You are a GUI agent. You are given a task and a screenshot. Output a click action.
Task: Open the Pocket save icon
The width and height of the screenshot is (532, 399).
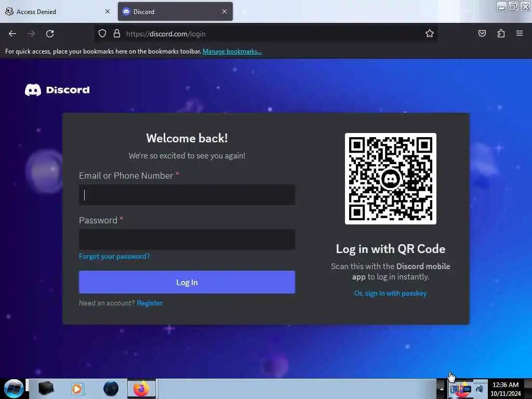click(482, 33)
